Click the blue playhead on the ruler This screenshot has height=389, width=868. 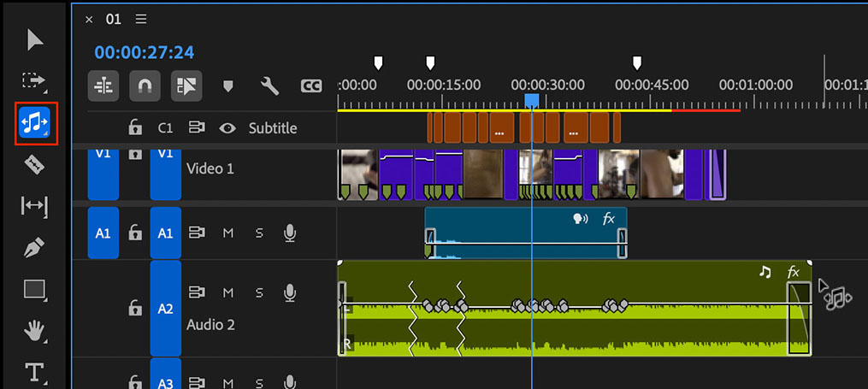point(531,100)
